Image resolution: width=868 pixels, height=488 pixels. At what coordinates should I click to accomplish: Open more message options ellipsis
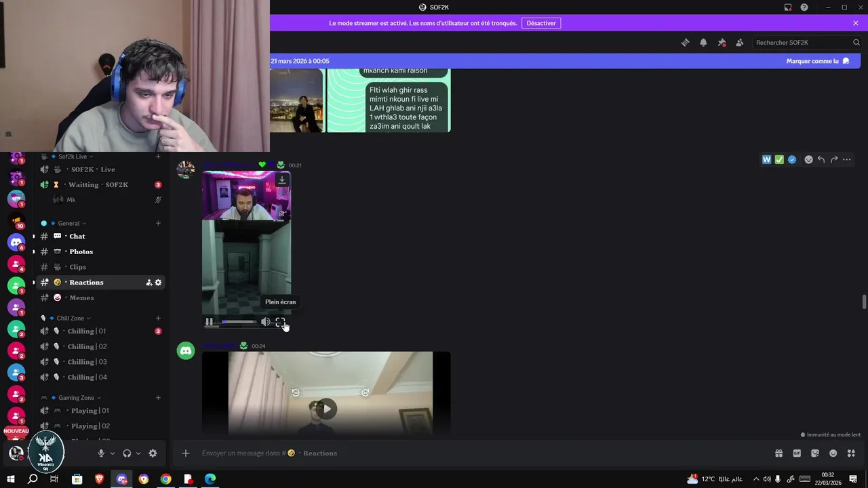[x=847, y=159]
